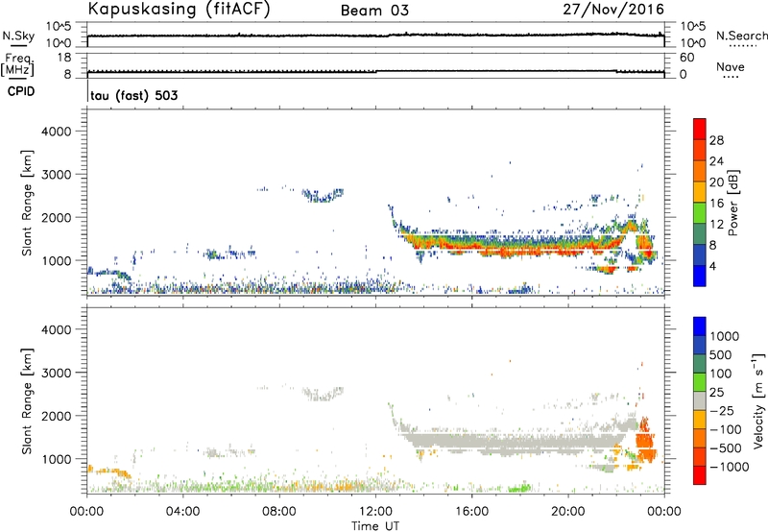768x532 pixels.
Task: Click the grey band of the velocity colorbar
Action: click(700, 400)
